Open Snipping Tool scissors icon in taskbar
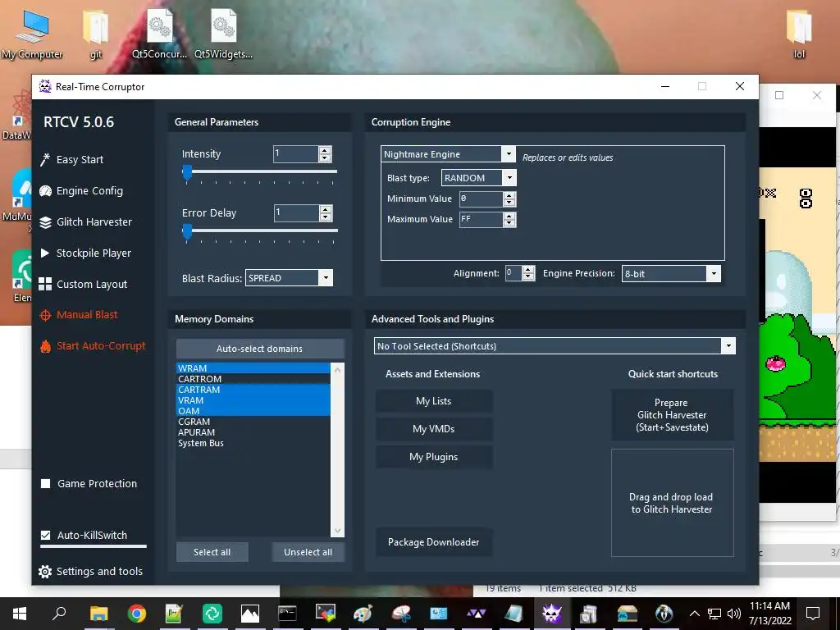 tap(401, 614)
